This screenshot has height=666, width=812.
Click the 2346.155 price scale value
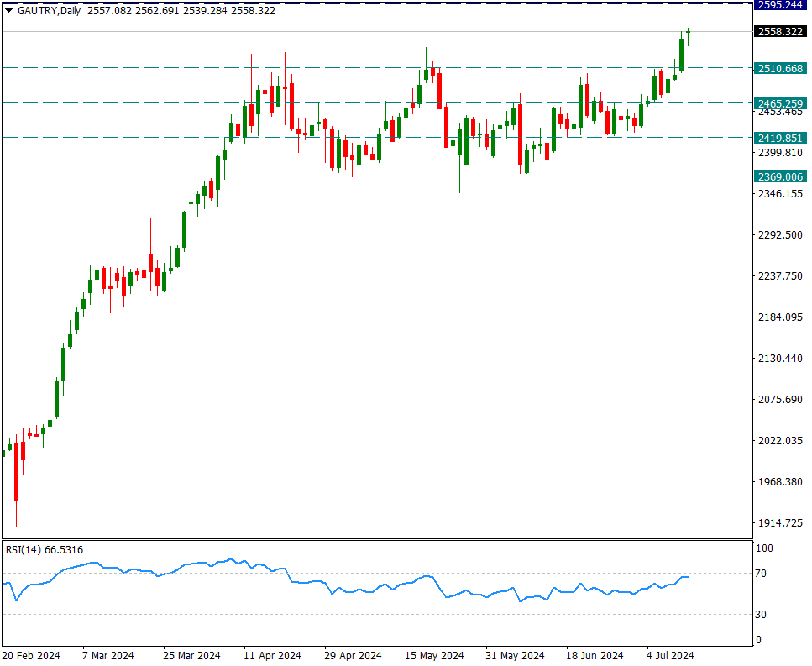780,194
